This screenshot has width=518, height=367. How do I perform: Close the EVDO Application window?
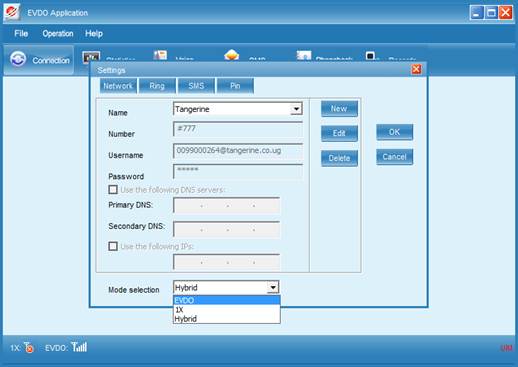coord(506,13)
